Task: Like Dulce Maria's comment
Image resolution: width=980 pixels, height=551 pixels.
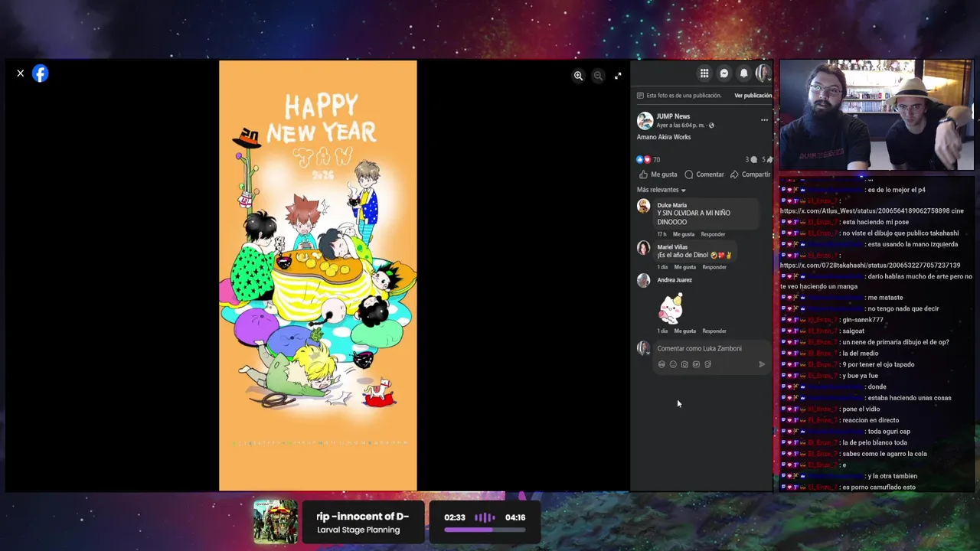Action: [x=684, y=234]
